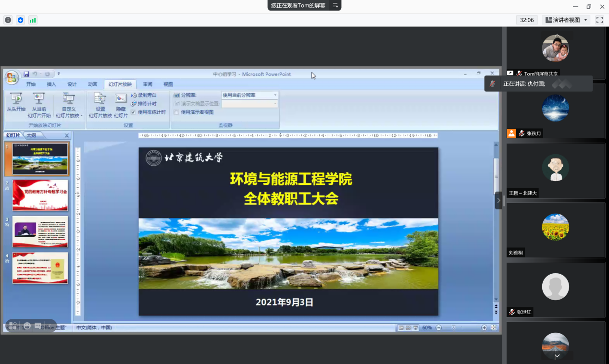Screen dimensions: 609x364
Task: Select the second slide thumbnail
Action: click(x=40, y=195)
